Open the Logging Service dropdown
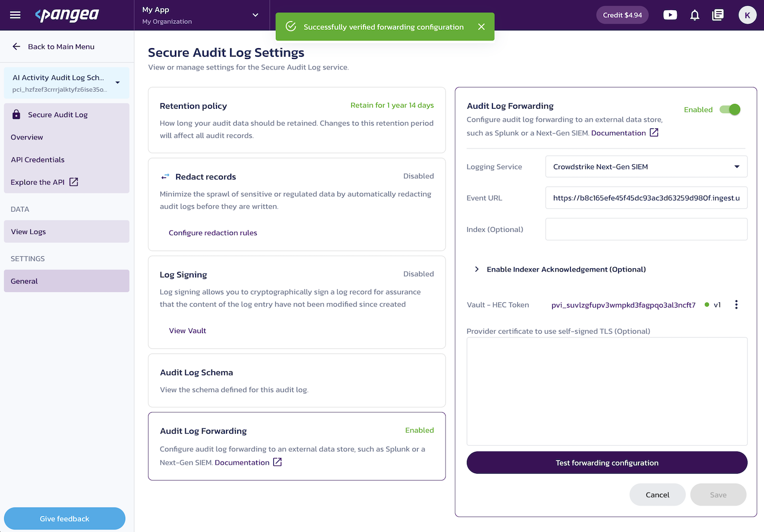 coord(646,167)
